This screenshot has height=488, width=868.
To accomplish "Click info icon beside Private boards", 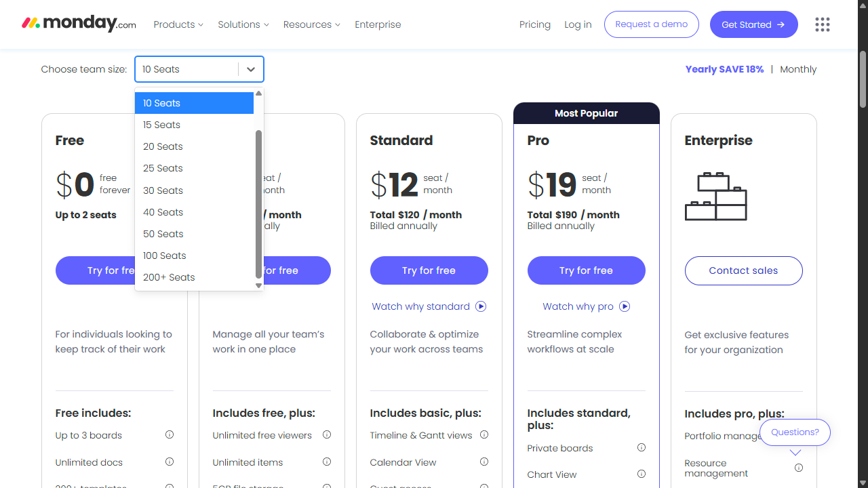I will point(642,448).
